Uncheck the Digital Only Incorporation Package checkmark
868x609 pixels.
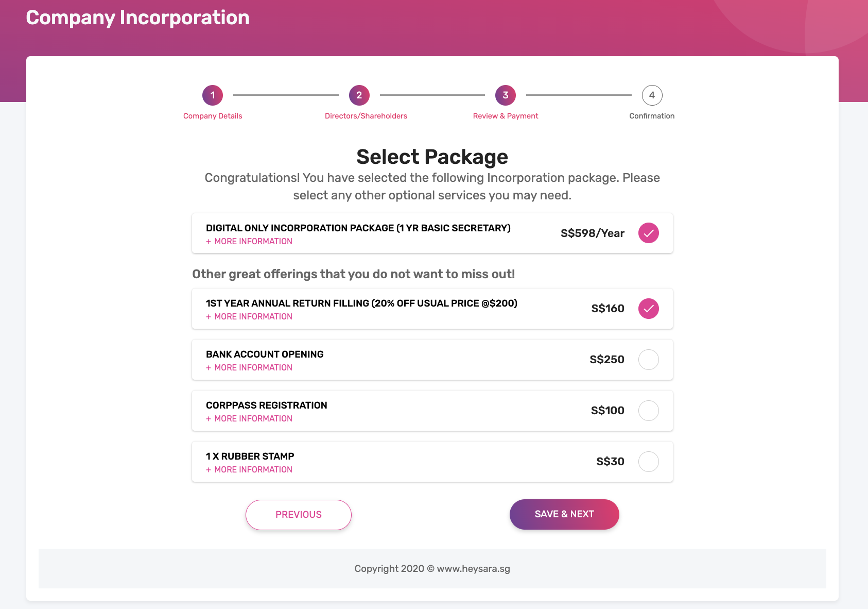(649, 233)
